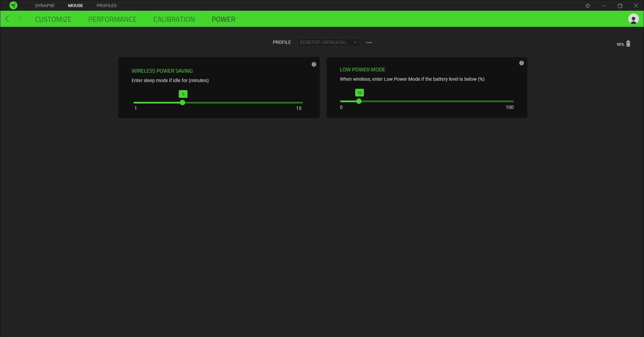Open Wireless Power Saving help tooltip
644x337 pixels.
314,64
